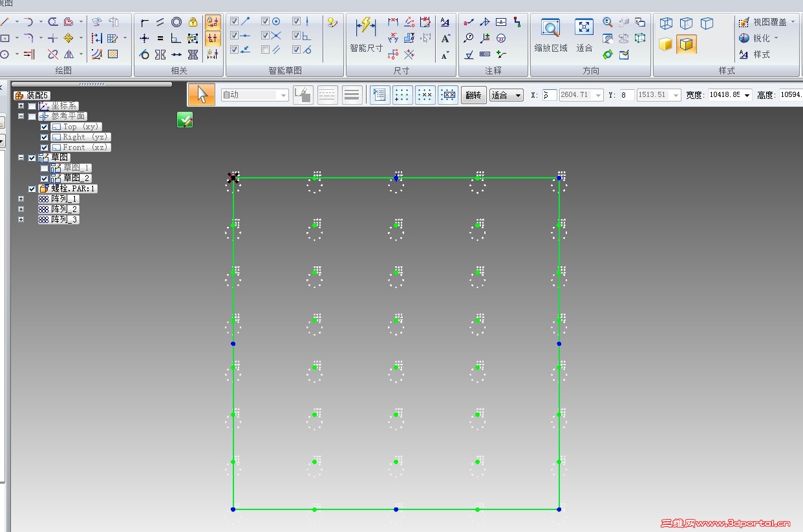This screenshot has height=532, width=803.
Task: Uncheck the Front (xz) plane checkbox
Action: coord(44,147)
